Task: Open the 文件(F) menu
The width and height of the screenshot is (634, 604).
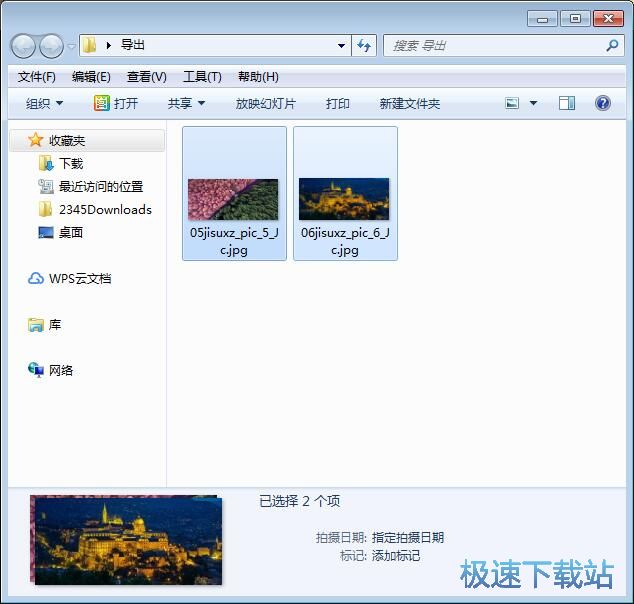Action: pyautogui.click(x=36, y=77)
